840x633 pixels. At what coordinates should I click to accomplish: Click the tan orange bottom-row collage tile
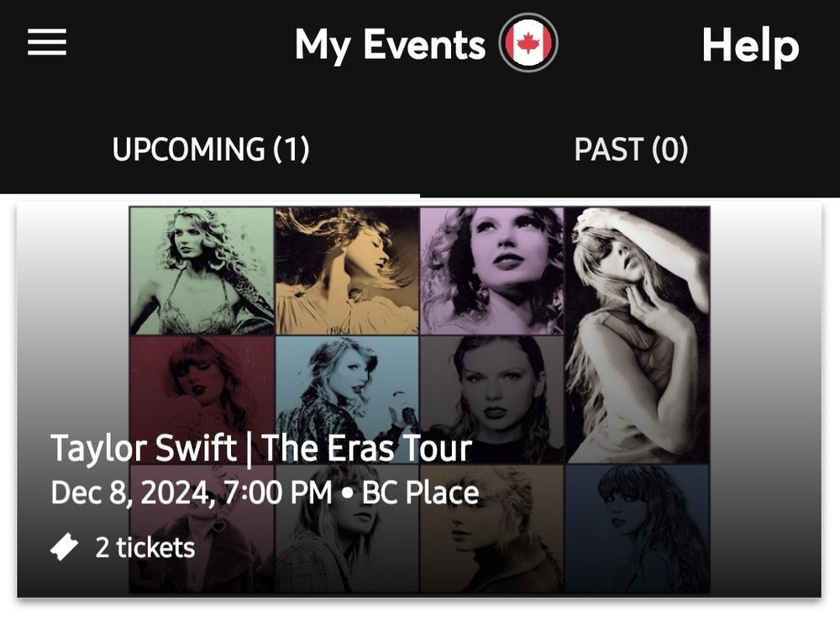tap(491, 538)
